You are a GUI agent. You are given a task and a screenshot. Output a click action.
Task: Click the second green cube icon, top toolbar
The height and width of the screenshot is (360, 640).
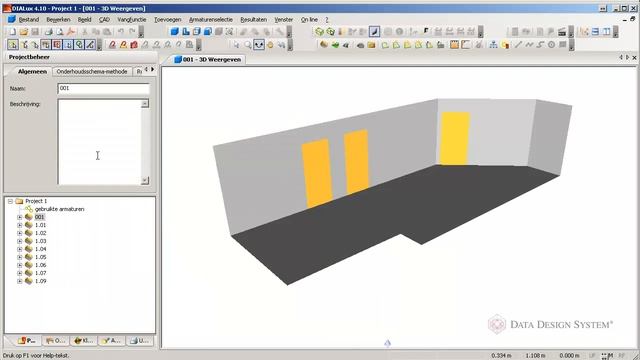330,31
